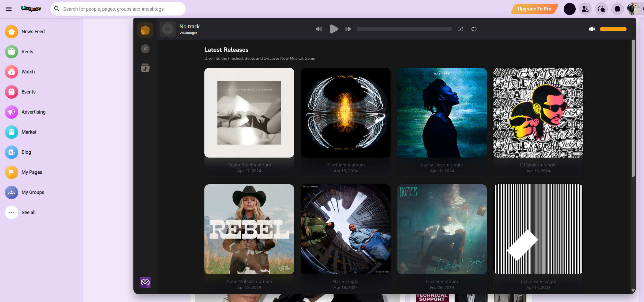Toggle shuffle mode
The width and height of the screenshot is (644, 302).
point(460,29)
